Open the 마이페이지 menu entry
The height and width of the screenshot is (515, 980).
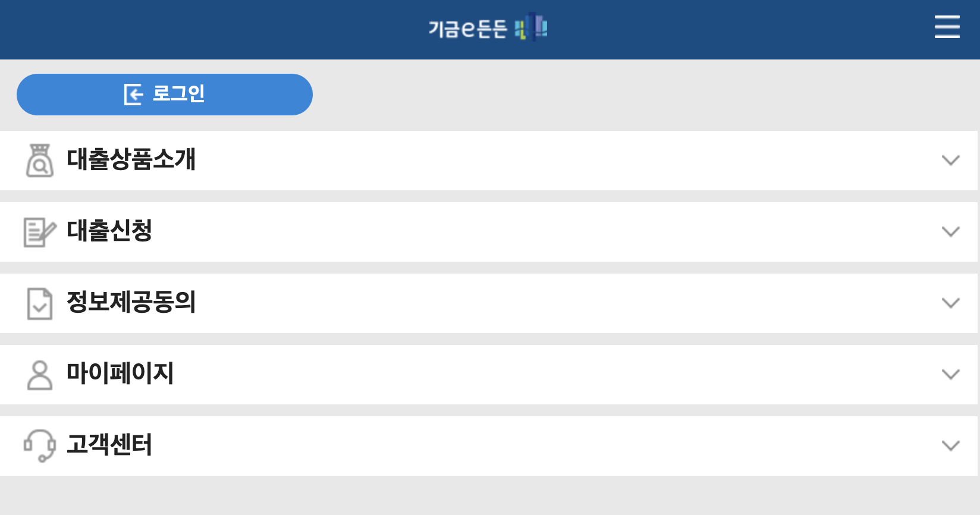[x=120, y=374]
